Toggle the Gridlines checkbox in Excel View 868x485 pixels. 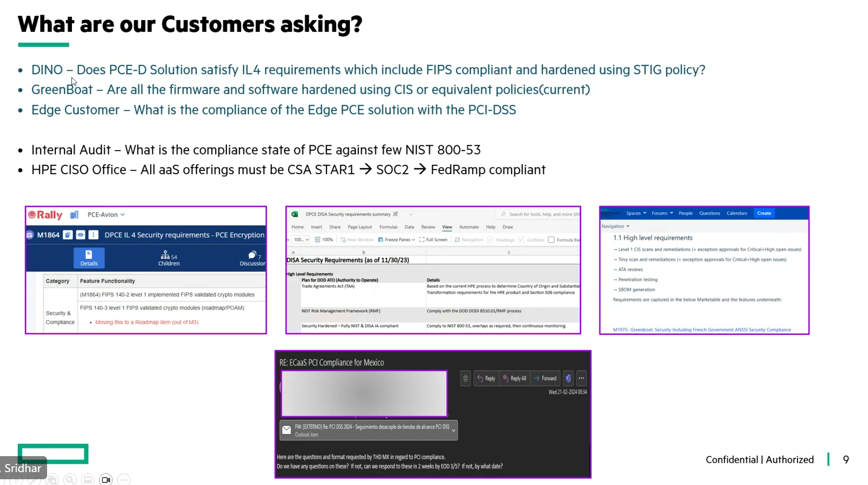(x=521, y=240)
